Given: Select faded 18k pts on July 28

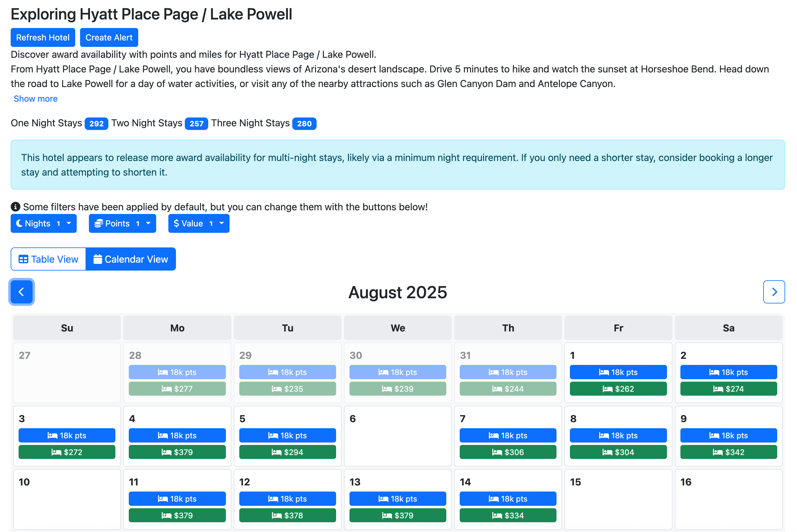Looking at the screenshot, I should point(177,372).
